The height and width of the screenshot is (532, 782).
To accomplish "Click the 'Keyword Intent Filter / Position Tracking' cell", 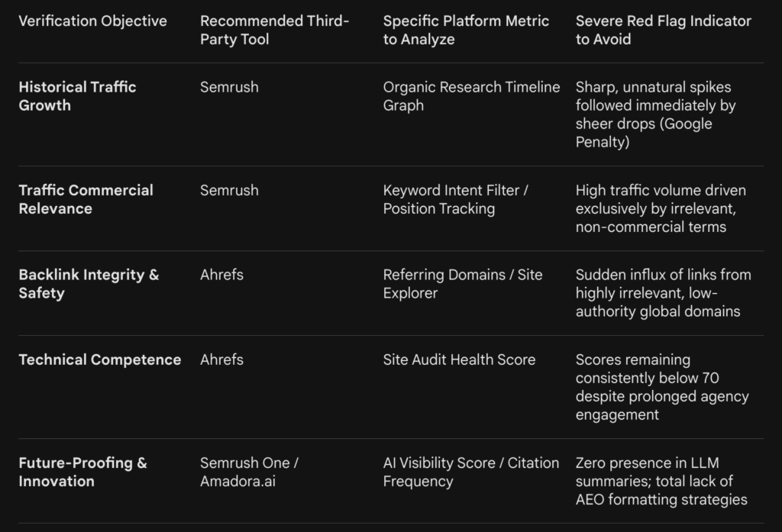I will [x=456, y=199].
